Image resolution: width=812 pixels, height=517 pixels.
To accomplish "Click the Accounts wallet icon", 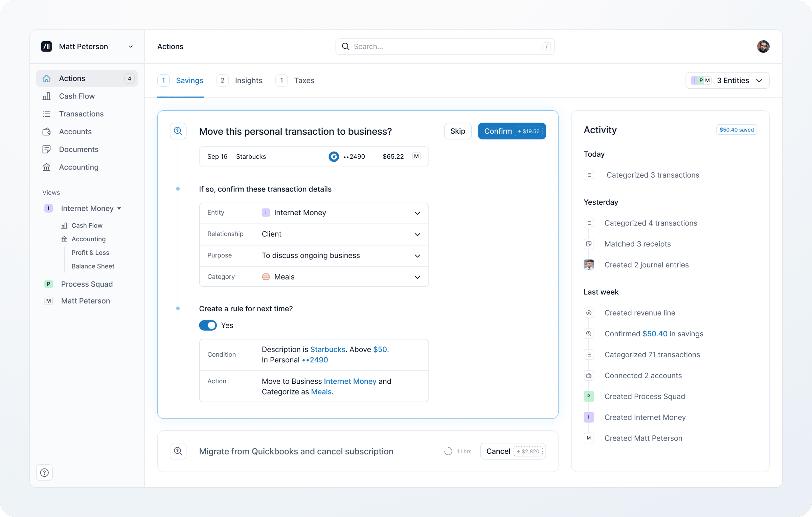I will point(47,132).
